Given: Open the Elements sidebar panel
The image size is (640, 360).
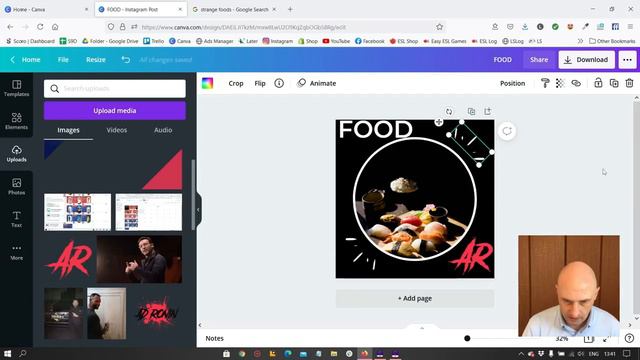Looking at the screenshot, I should (x=16, y=121).
